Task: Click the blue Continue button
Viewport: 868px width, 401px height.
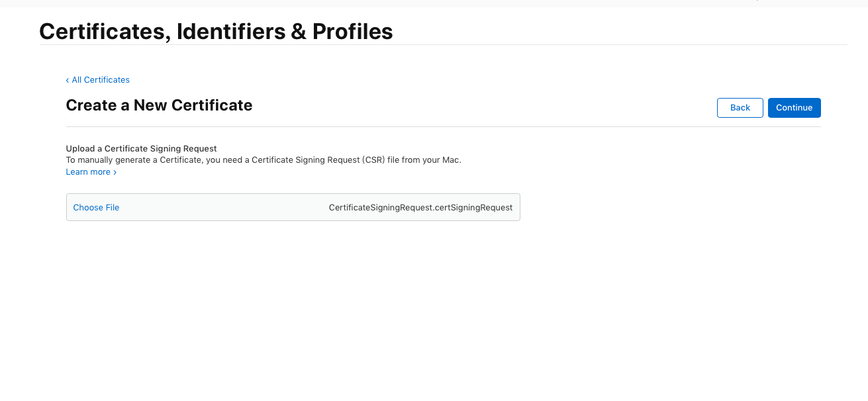Action: 794,108
